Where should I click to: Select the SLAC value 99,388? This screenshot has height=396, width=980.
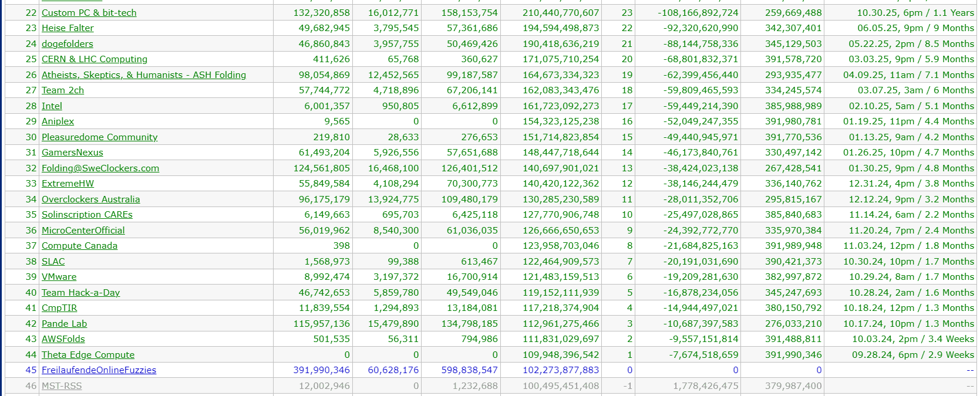coord(403,261)
